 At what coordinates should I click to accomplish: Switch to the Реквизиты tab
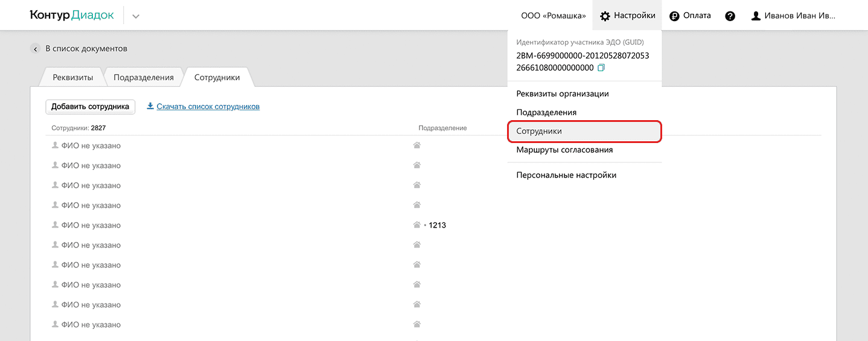(x=72, y=77)
